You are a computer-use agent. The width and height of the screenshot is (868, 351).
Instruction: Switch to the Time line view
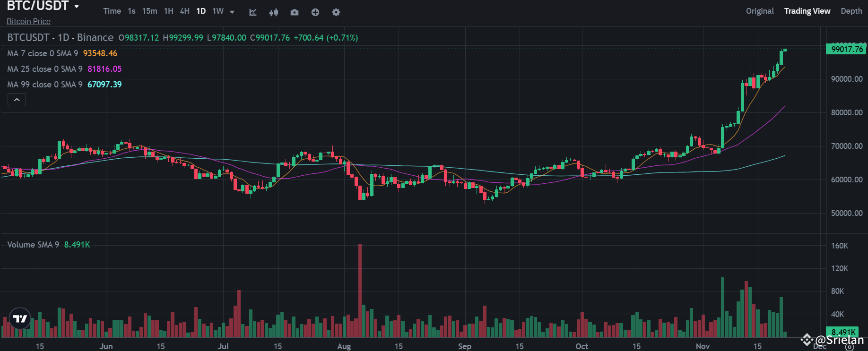click(112, 11)
